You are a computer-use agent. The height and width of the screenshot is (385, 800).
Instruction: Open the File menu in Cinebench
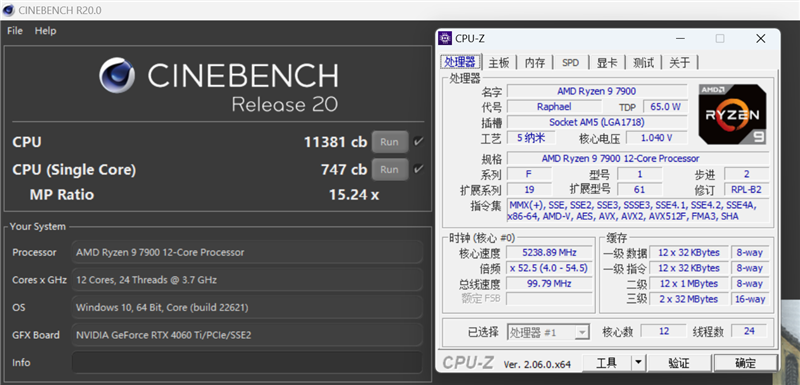[15, 31]
